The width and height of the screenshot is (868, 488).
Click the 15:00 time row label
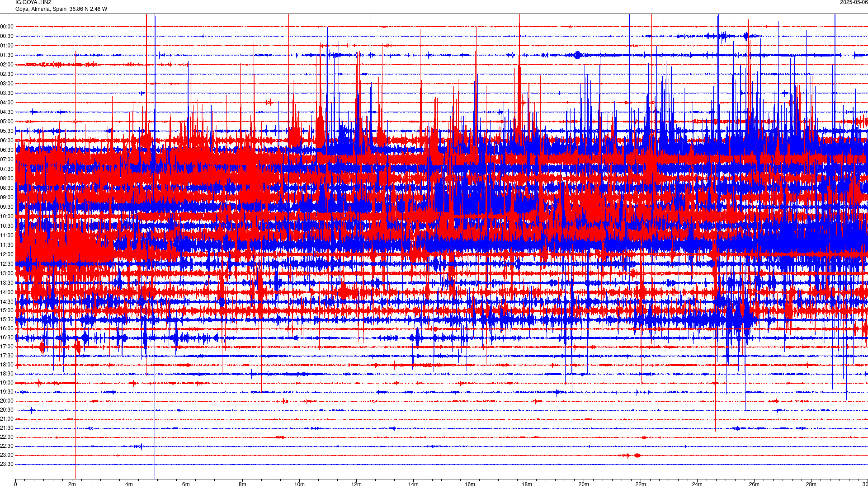click(x=7, y=310)
